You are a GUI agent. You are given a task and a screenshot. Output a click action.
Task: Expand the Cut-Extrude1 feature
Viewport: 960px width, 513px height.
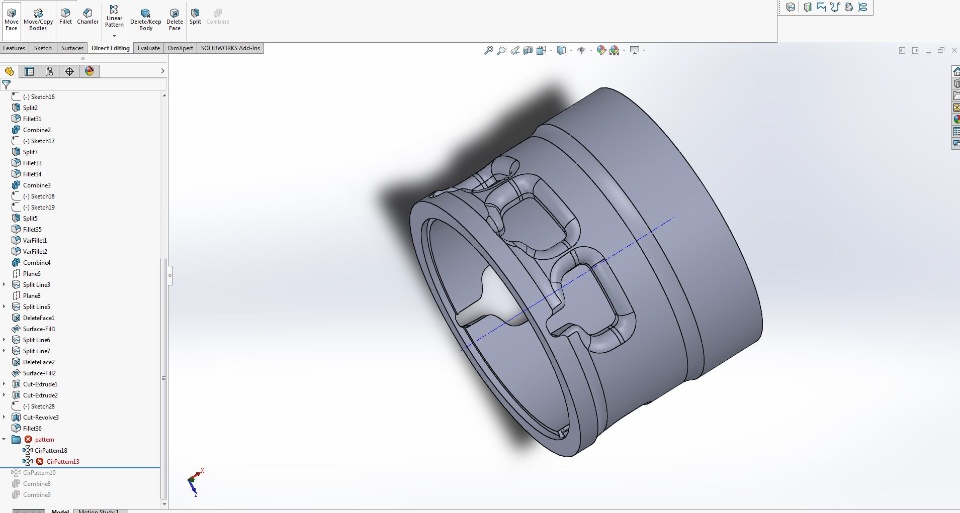[x=4, y=384]
